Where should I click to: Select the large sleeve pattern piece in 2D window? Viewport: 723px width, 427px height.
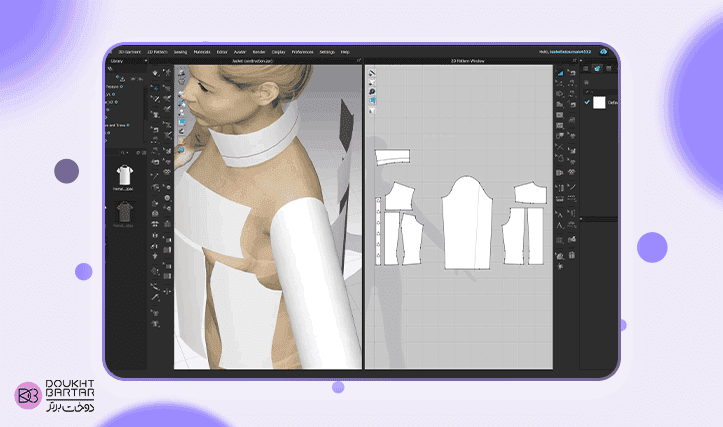coord(467,223)
